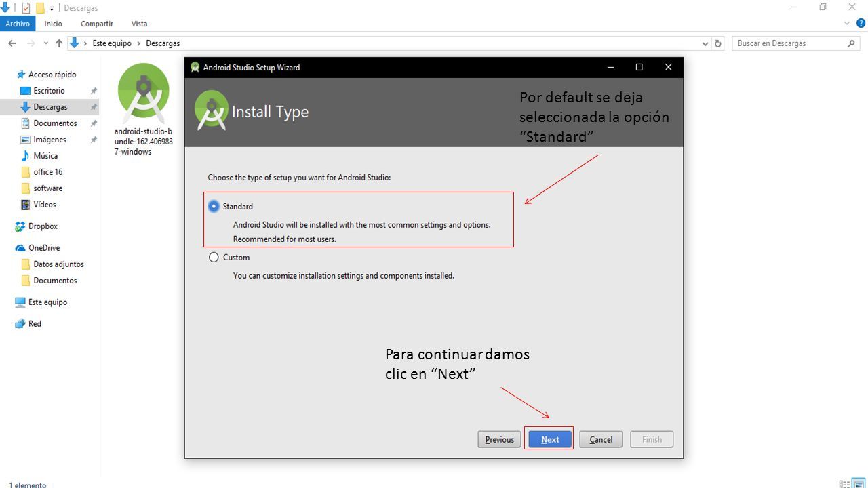Switch to large icons view in status bar
Image resolution: width=868 pixels, height=488 pixels.
tap(859, 484)
